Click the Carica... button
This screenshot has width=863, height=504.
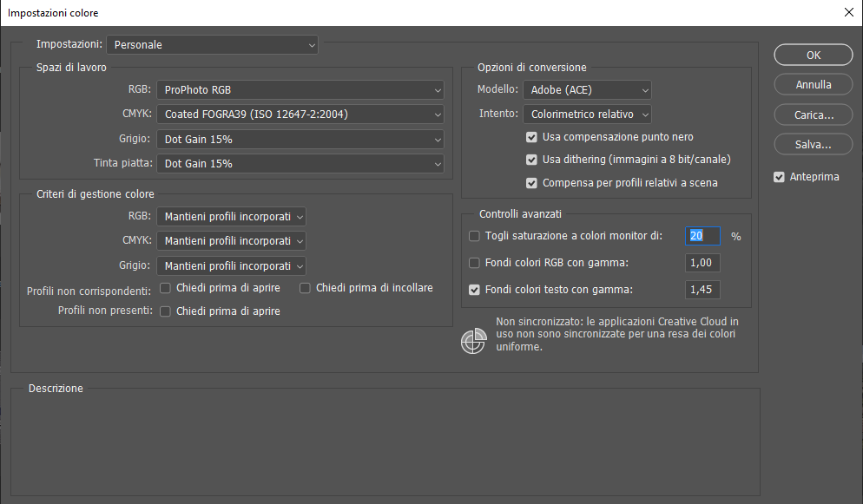(x=814, y=115)
